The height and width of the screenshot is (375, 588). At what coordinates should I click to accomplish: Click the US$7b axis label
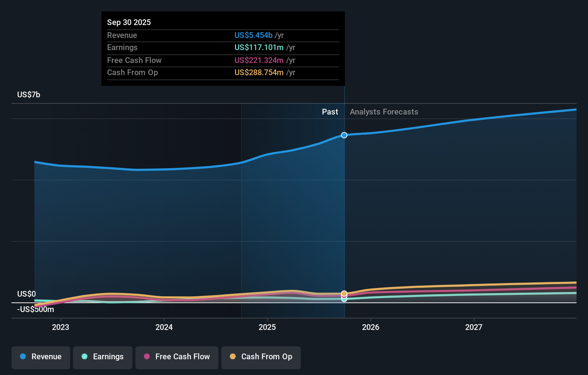click(x=28, y=94)
